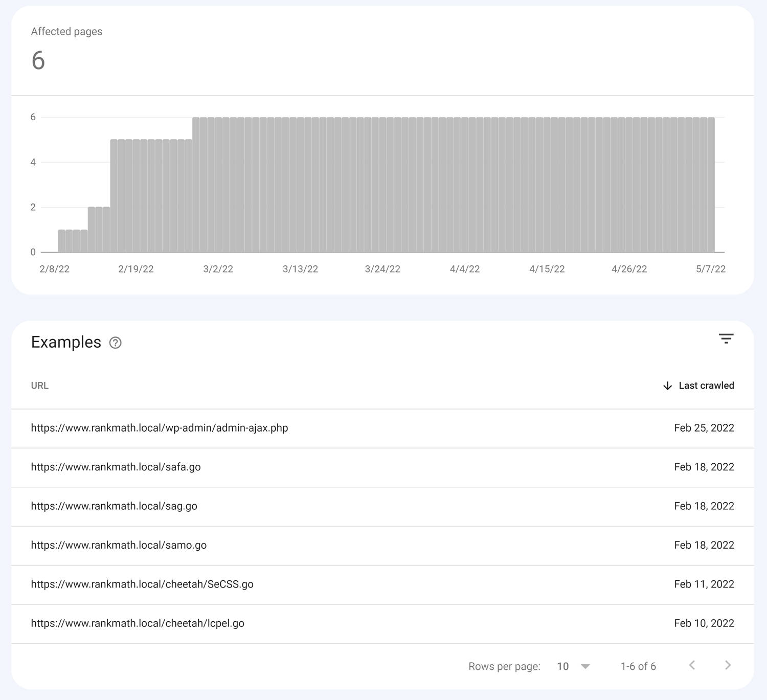Click the 2/19/22 chart axis date
The image size is (767, 700).
(x=136, y=269)
